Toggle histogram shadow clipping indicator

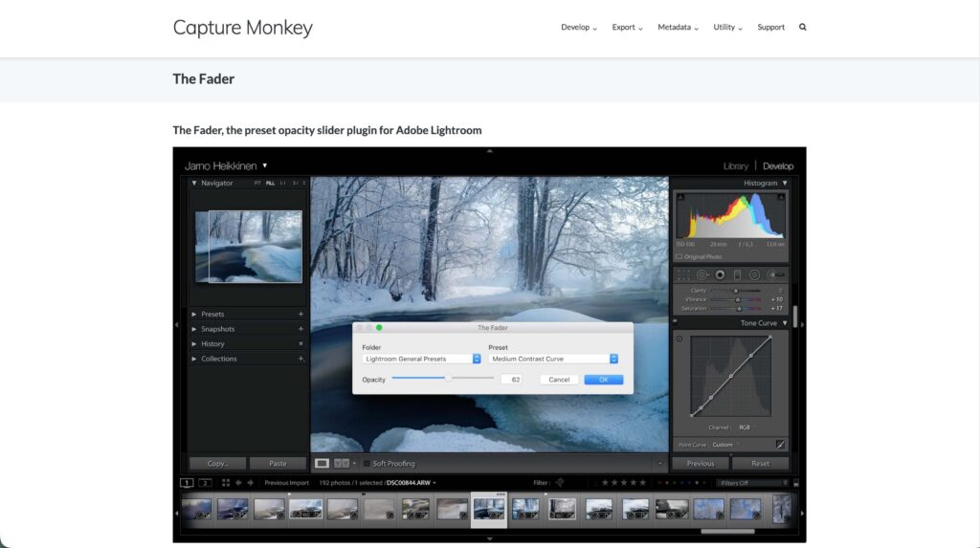pyautogui.click(x=680, y=197)
